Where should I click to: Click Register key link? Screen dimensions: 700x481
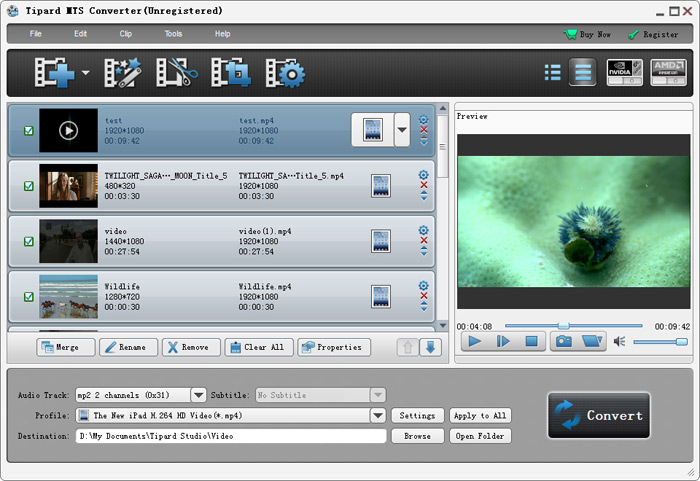pyautogui.click(x=653, y=34)
